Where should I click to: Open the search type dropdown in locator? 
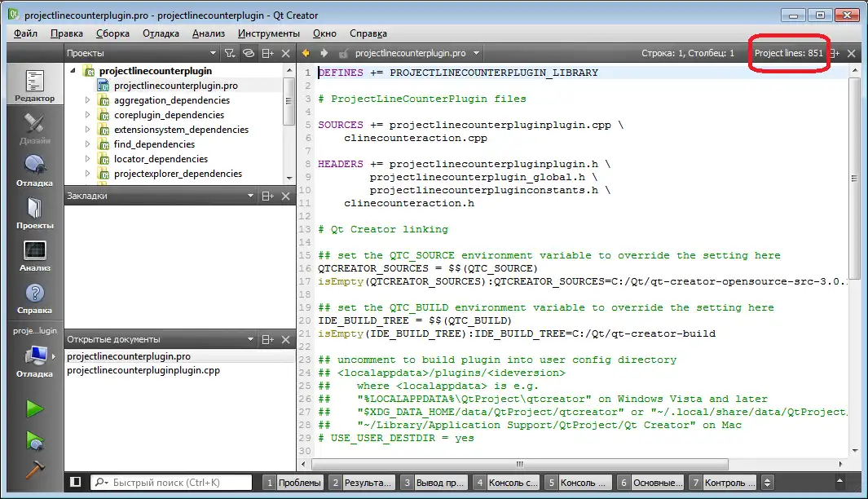pyautogui.click(x=101, y=483)
